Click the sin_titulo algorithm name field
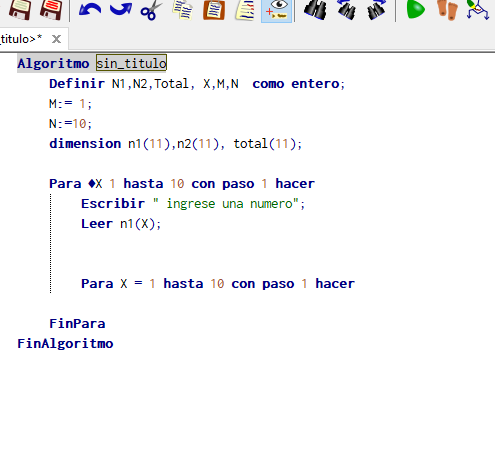 (131, 63)
